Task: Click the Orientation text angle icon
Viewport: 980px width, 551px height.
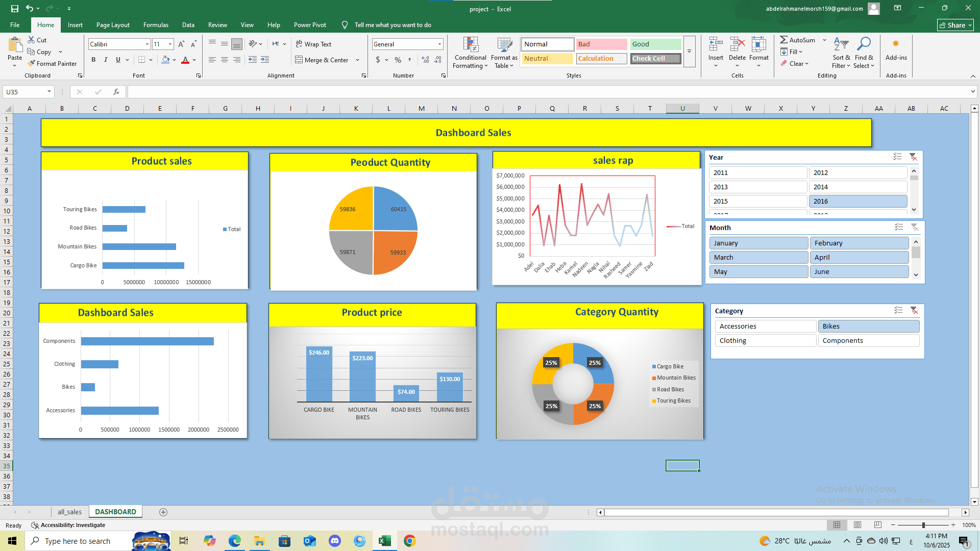Action: (x=253, y=44)
